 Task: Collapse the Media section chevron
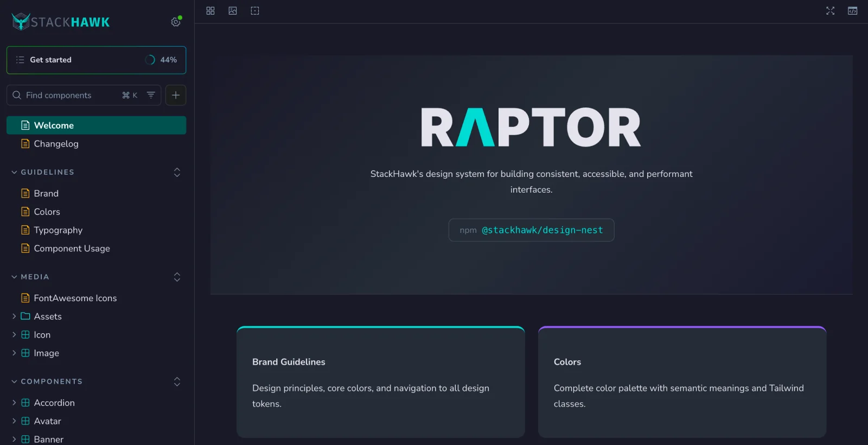coord(14,277)
